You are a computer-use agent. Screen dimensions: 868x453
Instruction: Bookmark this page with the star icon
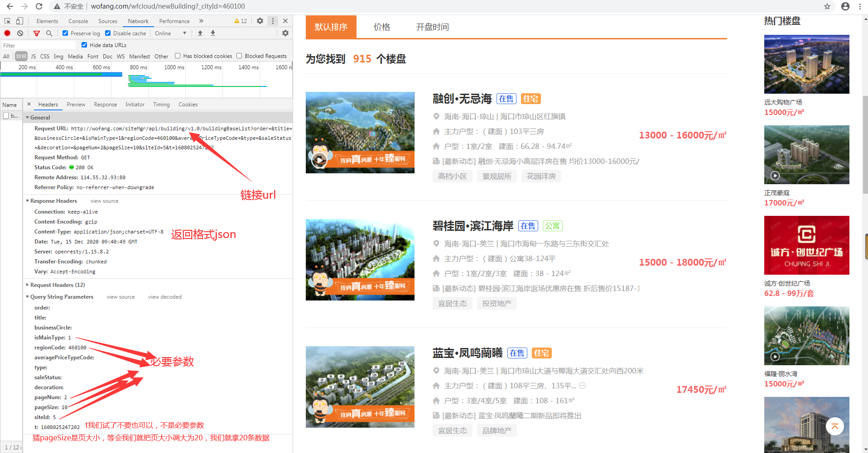[827, 6]
